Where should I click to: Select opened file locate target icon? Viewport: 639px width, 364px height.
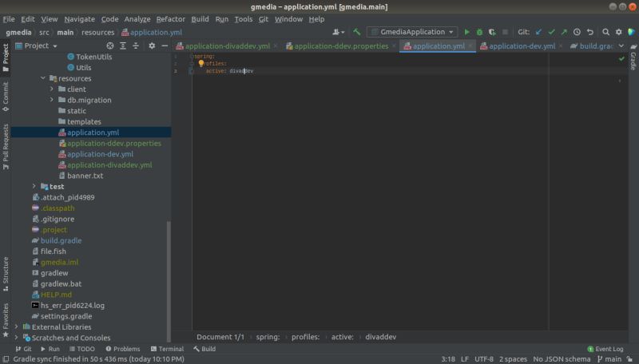[x=110, y=46]
